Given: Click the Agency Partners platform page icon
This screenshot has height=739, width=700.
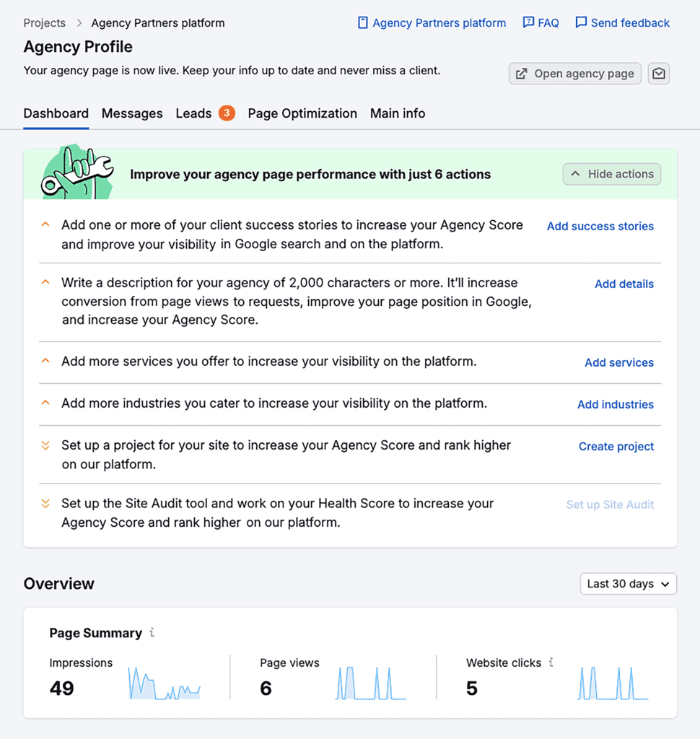Looking at the screenshot, I should coord(362,22).
